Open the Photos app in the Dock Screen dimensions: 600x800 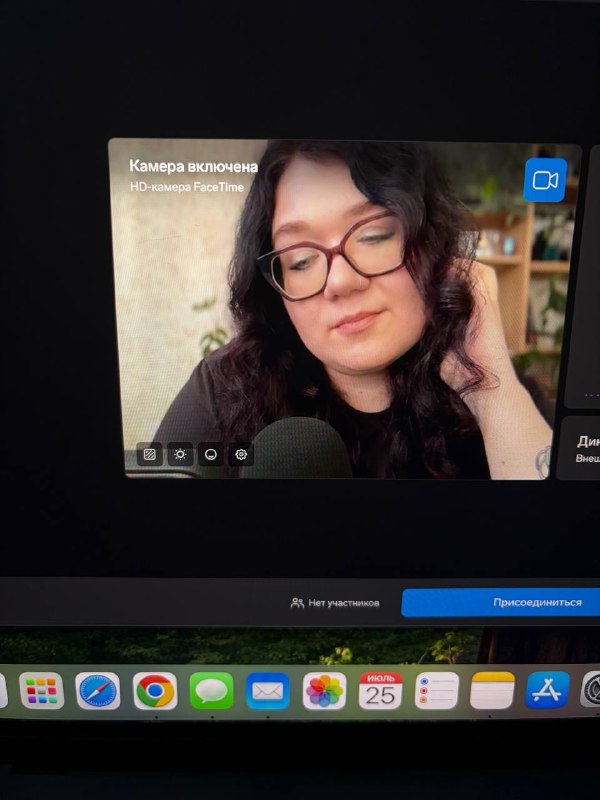324,691
